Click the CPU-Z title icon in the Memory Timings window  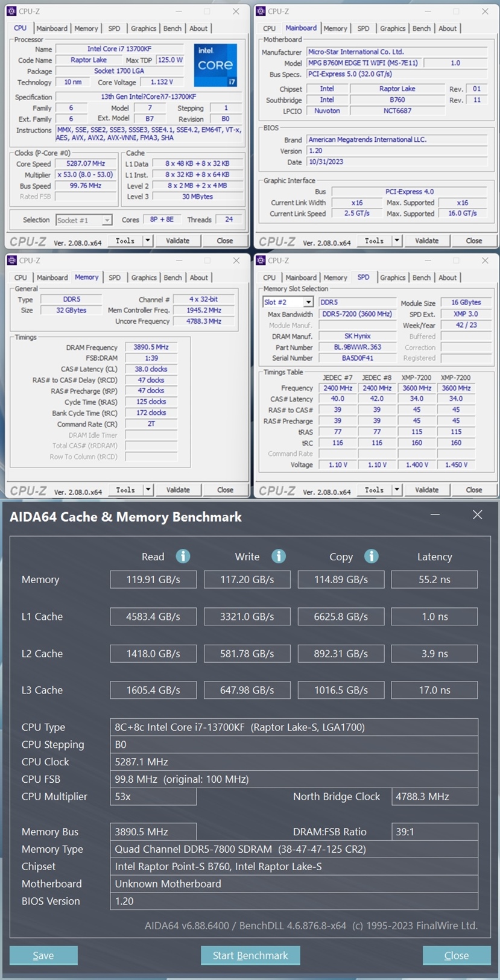click(11, 261)
